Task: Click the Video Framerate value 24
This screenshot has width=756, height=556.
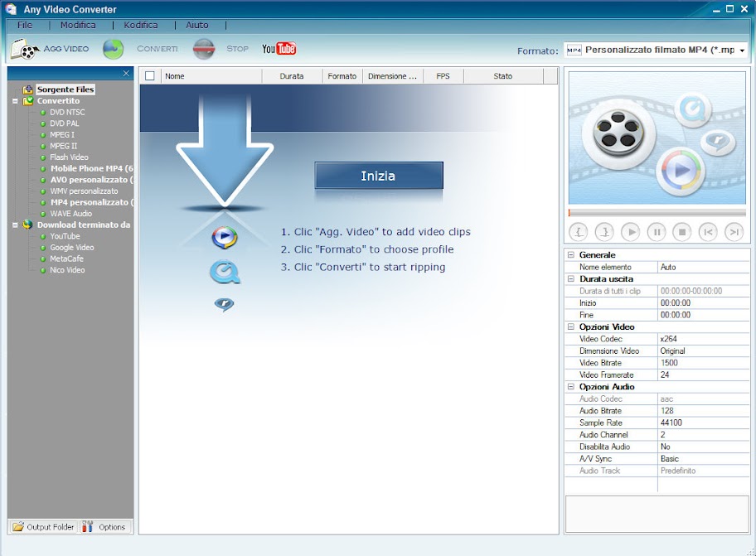Action: pyautogui.click(x=704, y=375)
